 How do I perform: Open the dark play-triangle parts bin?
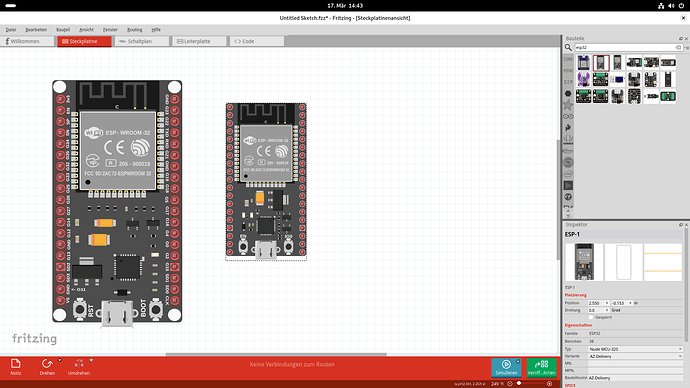(568, 185)
